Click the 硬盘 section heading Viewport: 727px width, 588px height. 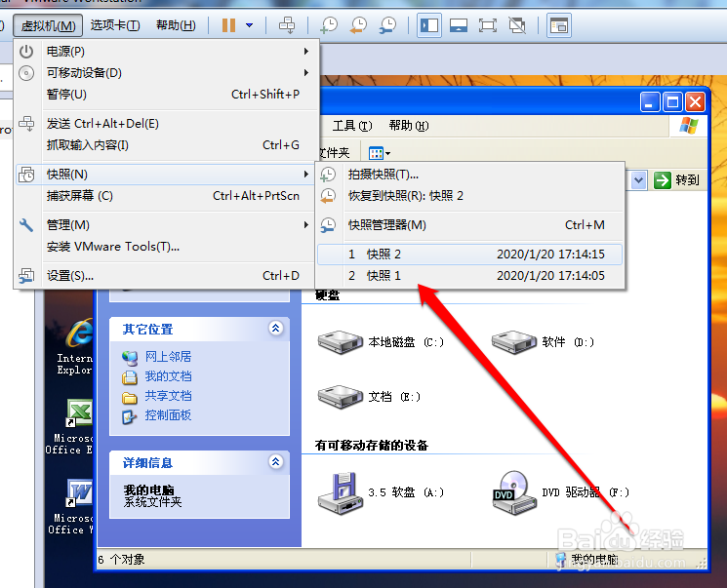pos(327,295)
